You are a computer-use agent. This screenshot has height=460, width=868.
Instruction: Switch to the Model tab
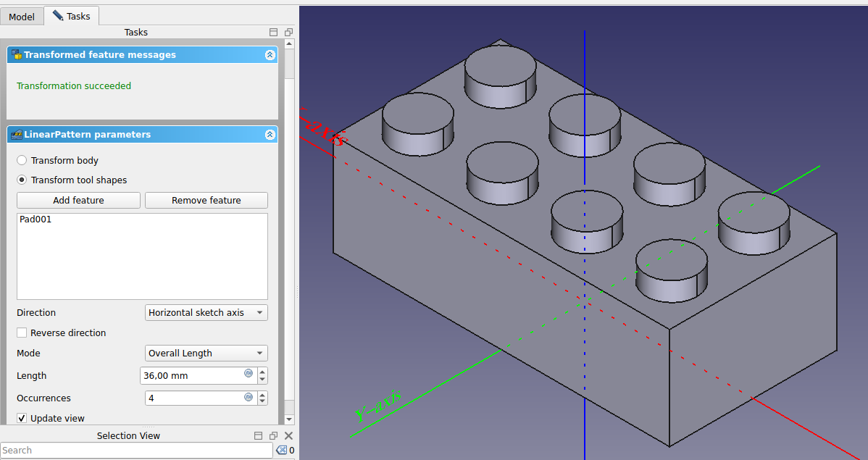[22, 17]
